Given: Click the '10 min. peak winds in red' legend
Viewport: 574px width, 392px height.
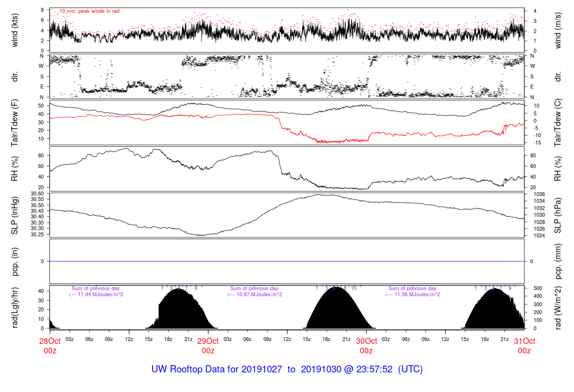Looking at the screenshot, I should (89, 11).
